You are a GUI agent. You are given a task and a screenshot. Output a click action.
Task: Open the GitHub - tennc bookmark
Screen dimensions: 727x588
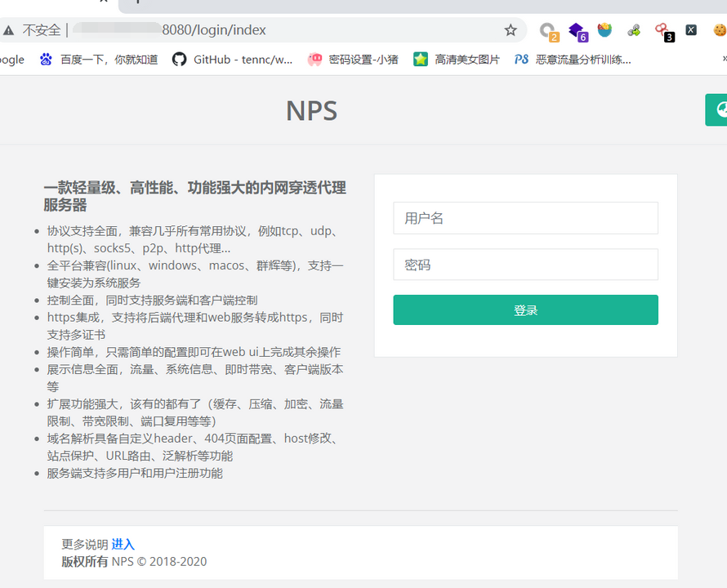pos(232,60)
